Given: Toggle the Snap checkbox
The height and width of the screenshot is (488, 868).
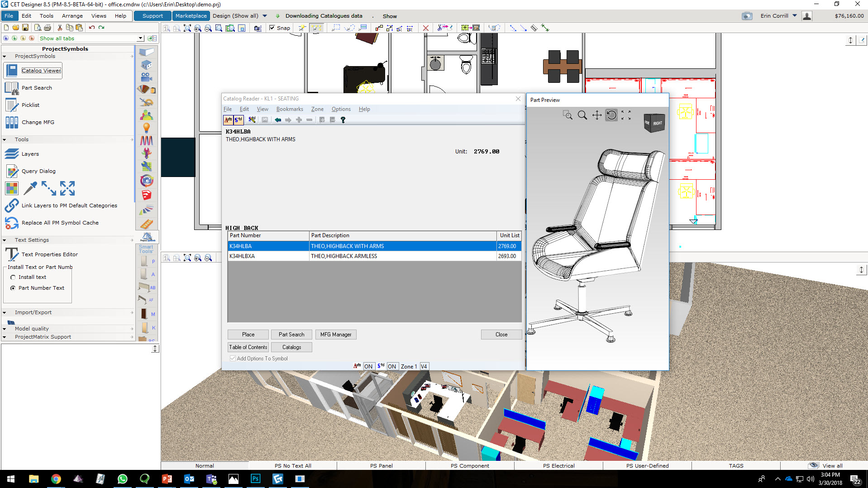Looking at the screenshot, I should pyautogui.click(x=272, y=28).
